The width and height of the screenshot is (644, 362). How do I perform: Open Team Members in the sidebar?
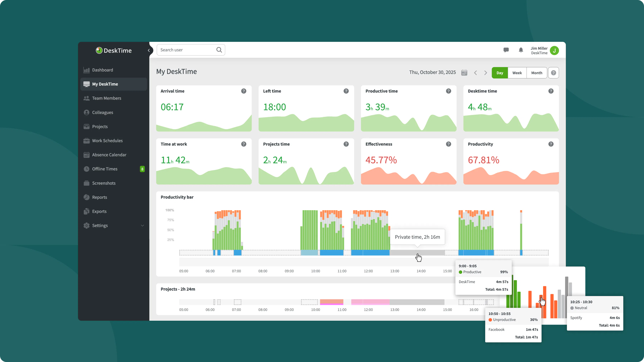click(x=106, y=98)
